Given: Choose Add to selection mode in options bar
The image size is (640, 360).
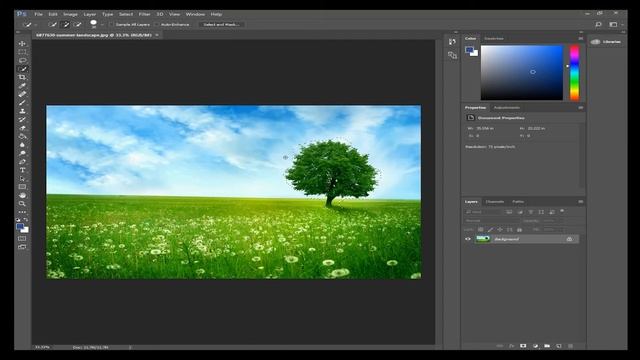Looking at the screenshot, I should pos(65,24).
